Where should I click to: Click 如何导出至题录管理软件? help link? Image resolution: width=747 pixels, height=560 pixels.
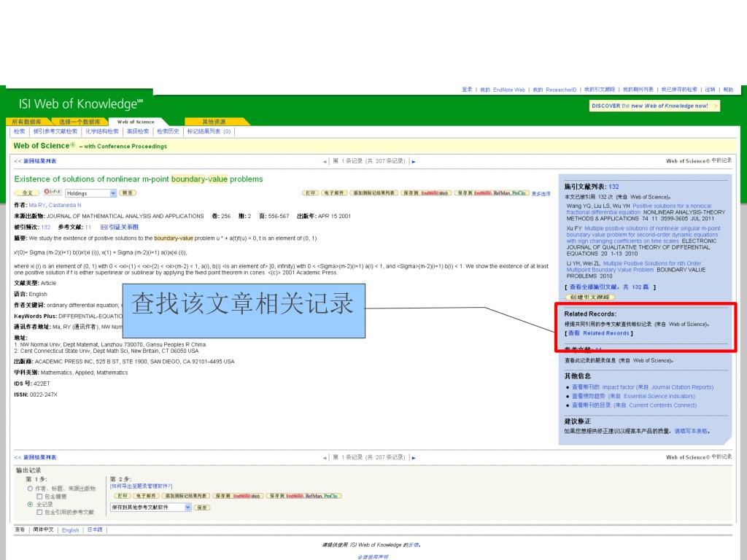pyautogui.click(x=141, y=486)
